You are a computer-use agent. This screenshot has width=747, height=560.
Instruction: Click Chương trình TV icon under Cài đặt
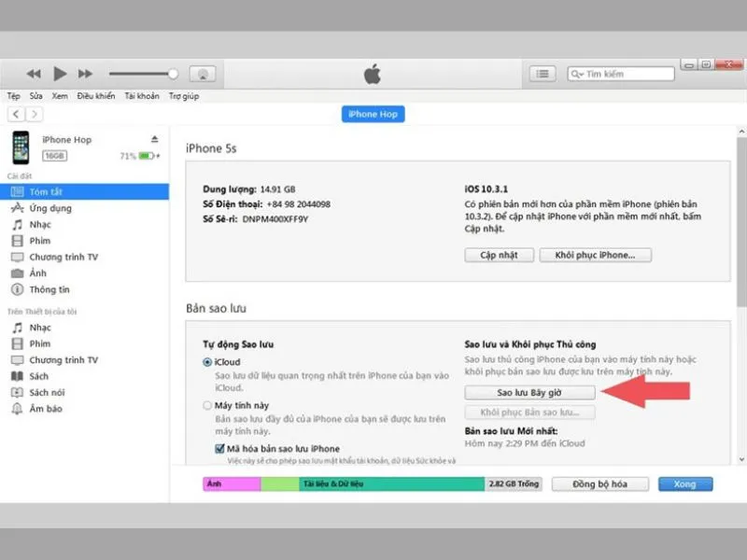17,258
